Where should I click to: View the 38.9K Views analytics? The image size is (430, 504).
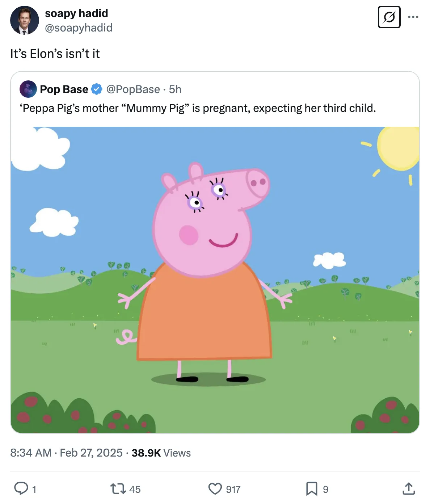tap(161, 453)
